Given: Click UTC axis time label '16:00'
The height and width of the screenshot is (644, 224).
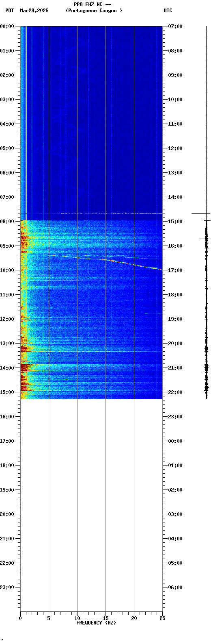Looking at the screenshot, I should 175,246.
